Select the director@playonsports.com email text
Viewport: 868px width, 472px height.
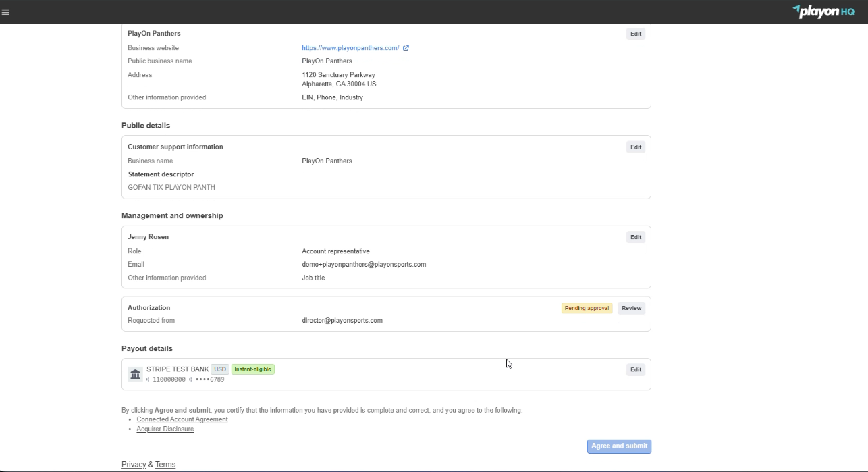pos(342,321)
